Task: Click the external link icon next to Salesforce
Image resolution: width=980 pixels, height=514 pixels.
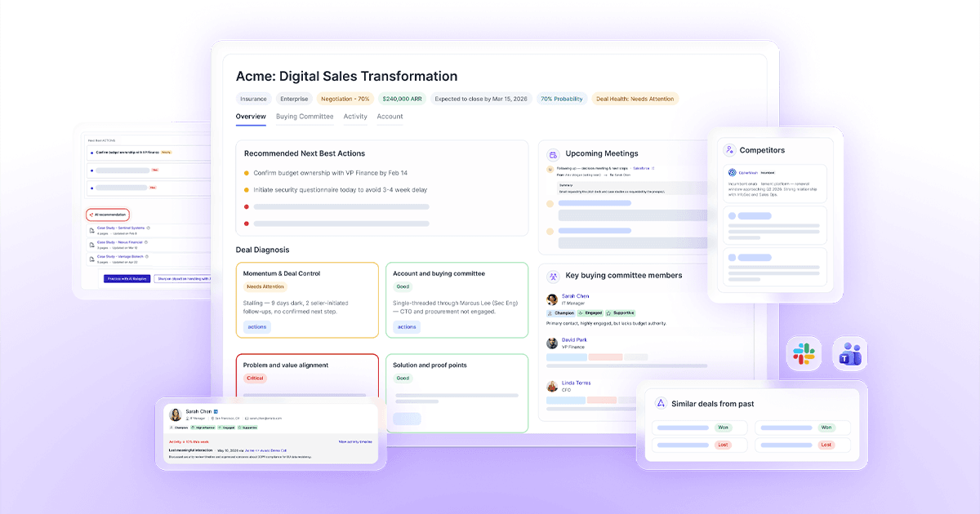Action: (653, 168)
